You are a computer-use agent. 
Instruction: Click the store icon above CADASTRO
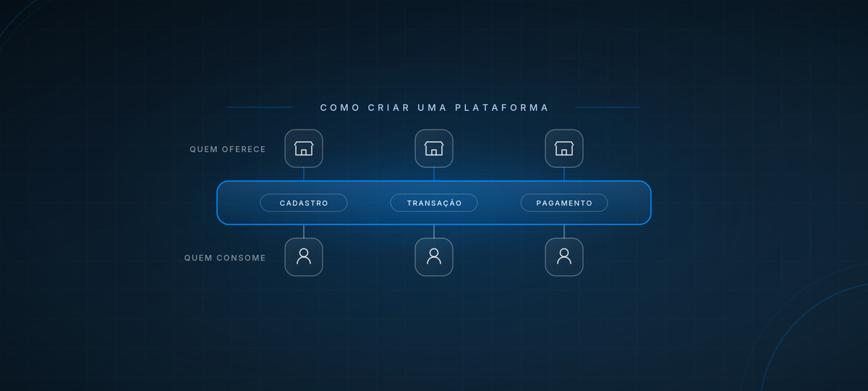(304, 148)
